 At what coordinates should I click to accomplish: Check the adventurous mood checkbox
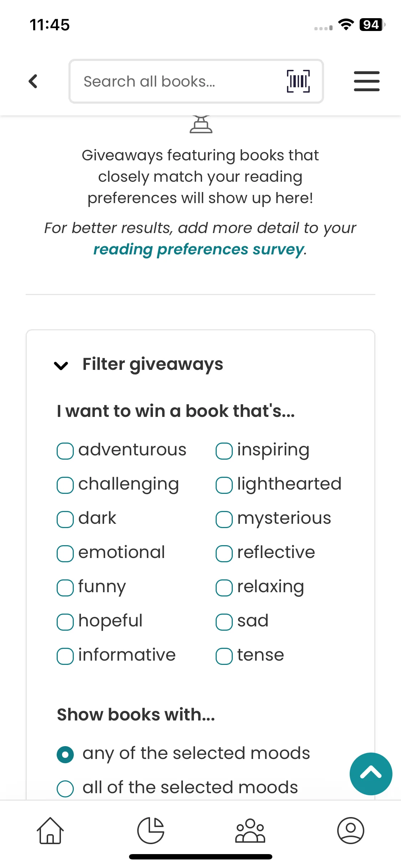[65, 451]
